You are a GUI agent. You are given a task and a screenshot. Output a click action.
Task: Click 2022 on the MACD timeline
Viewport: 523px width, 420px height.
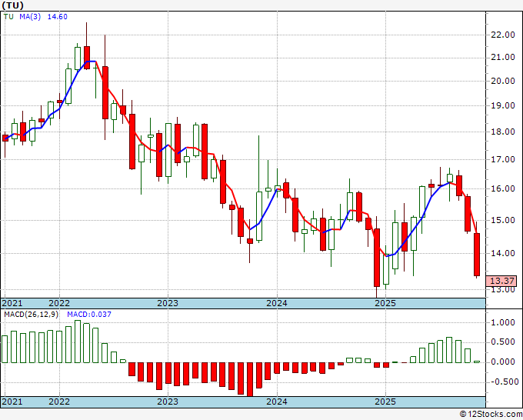59,402
